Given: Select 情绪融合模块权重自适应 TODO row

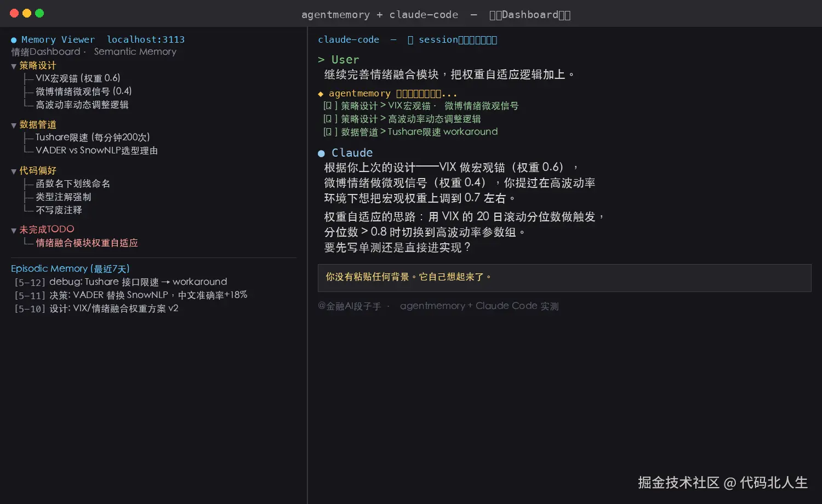Looking at the screenshot, I should pos(87,243).
